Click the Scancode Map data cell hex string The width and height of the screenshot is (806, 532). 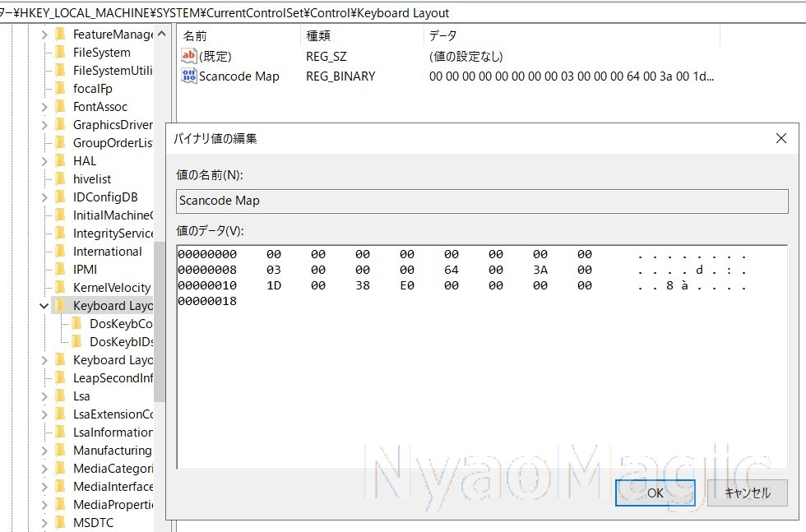coord(572,76)
